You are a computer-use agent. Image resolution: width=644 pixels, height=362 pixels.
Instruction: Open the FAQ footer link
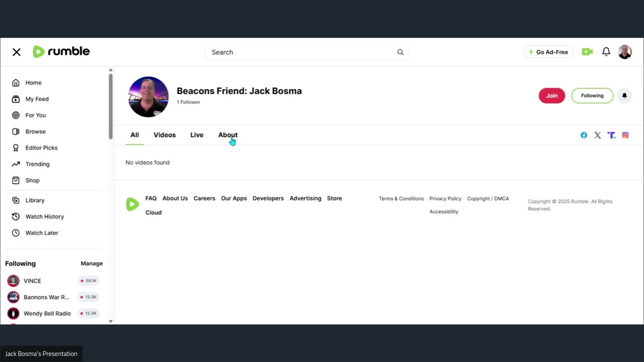151,199
